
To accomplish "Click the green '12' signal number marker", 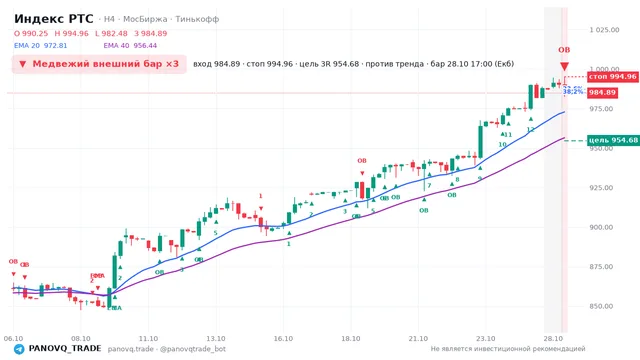I will click(531, 130).
